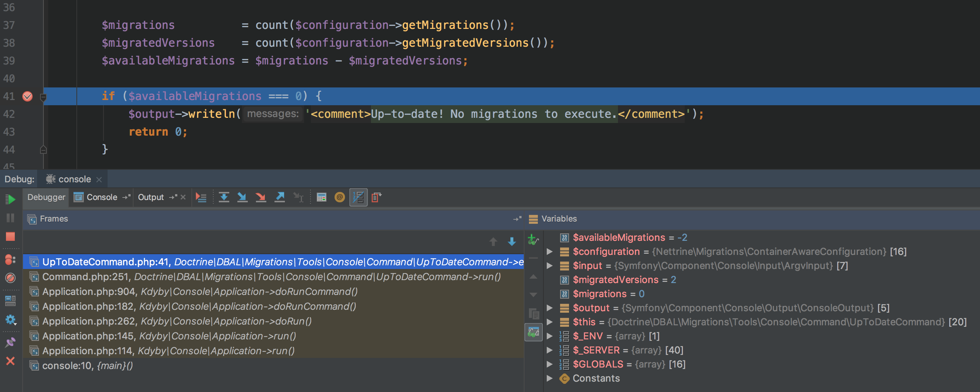Expand the Constants node
The image size is (980, 392).
549,378
